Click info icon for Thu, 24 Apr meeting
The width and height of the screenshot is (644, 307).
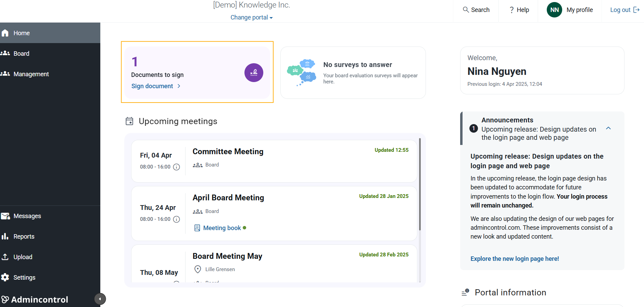pyautogui.click(x=176, y=219)
